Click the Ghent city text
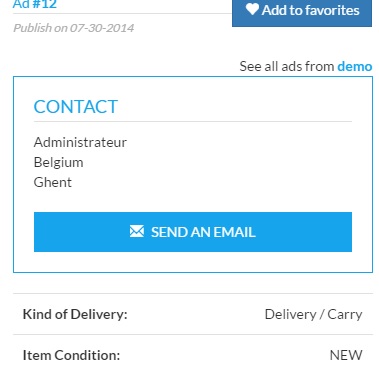This screenshot has width=379, height=384. (x=53, y=182)
